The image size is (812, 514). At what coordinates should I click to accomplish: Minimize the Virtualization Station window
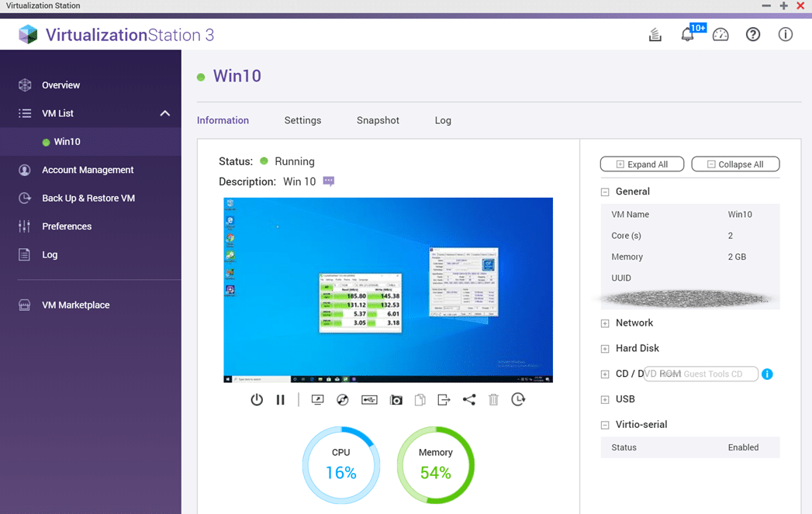click(x=766, y=5)
